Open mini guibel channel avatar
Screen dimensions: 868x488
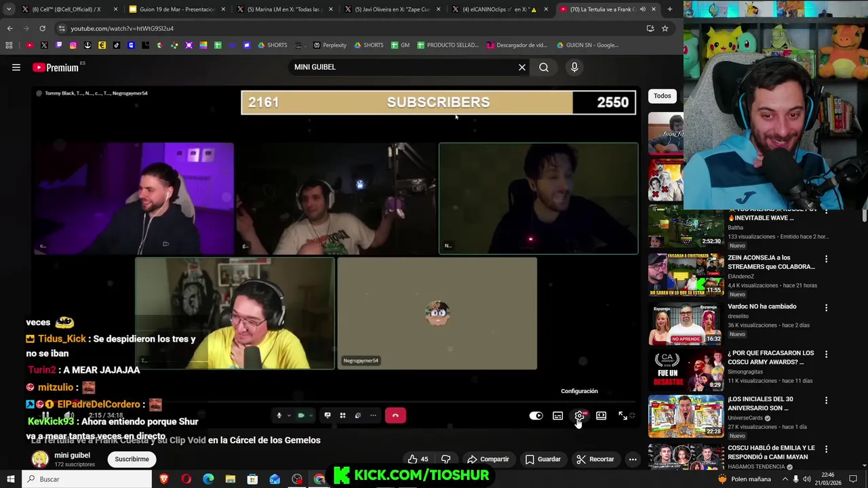(40, 460)
